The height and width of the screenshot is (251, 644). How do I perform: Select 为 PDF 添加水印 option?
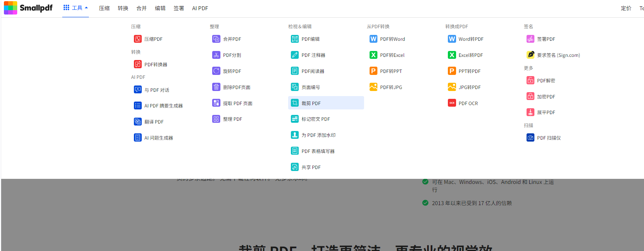point(318,135)
